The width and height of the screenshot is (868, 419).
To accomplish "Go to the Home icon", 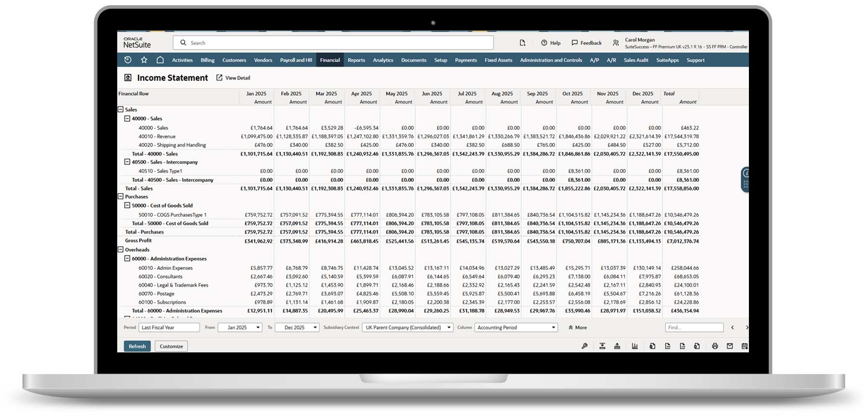I will [x=160, y=60].
